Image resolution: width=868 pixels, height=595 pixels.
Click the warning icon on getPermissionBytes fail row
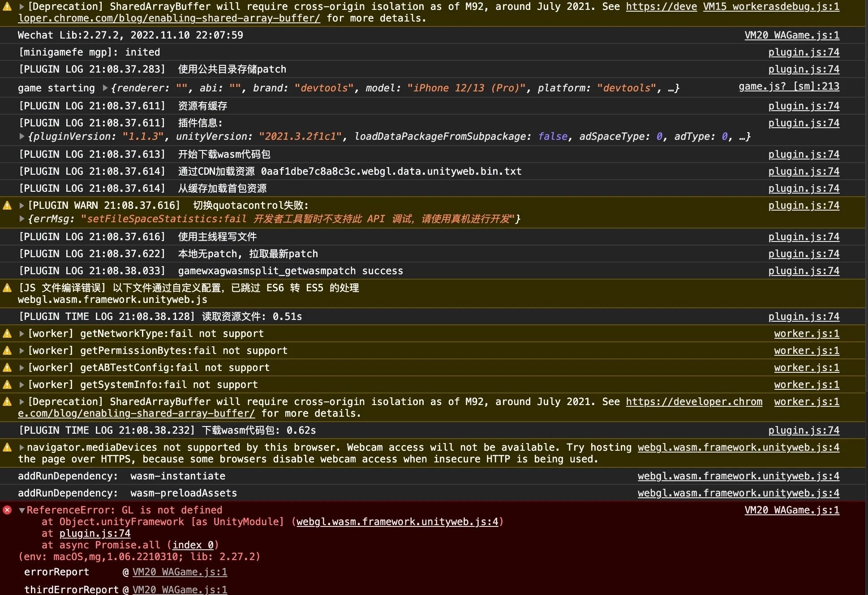coord(7,350)
